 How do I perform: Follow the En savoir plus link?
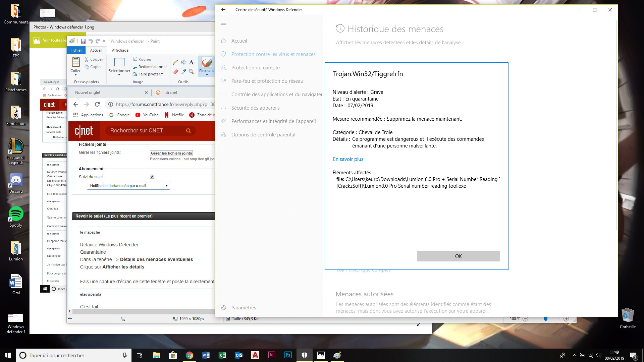tap(348, 159)
